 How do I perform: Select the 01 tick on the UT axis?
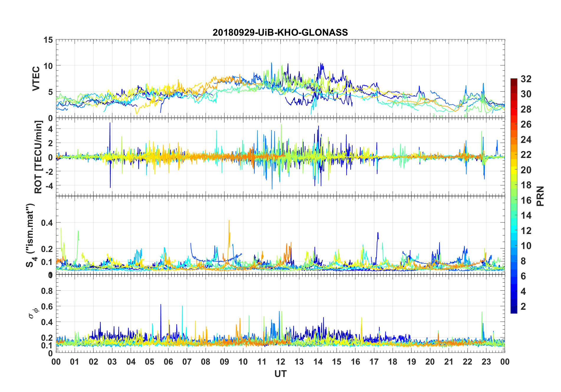(x=75, y=362)
